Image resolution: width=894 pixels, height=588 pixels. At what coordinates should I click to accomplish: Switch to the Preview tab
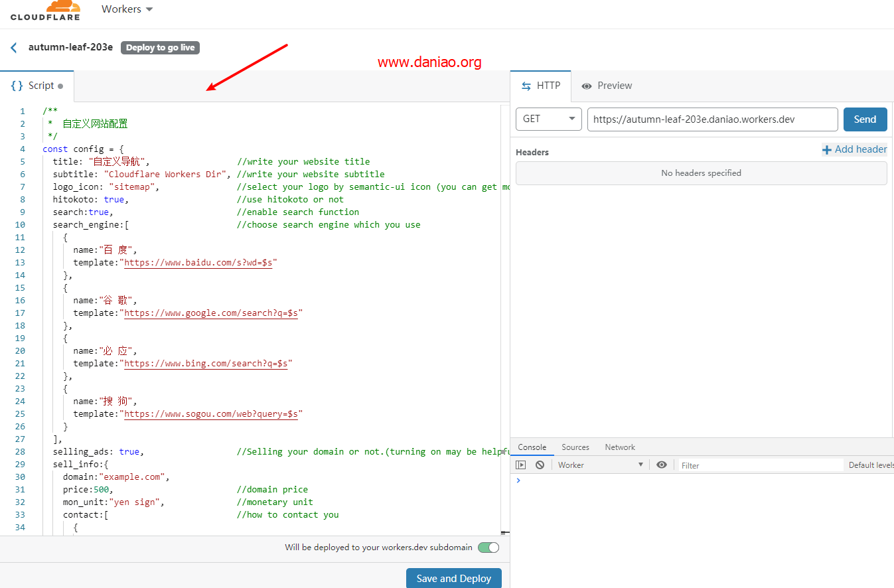click(607, 86)
